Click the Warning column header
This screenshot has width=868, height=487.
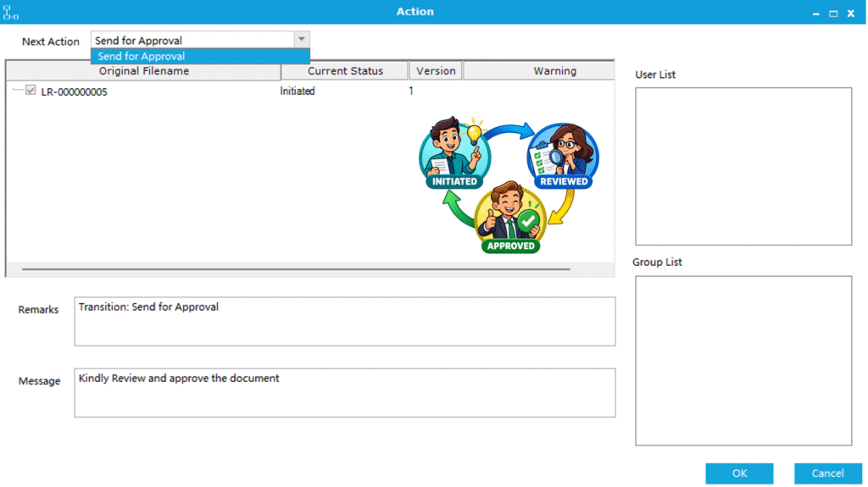pos(539,71)
